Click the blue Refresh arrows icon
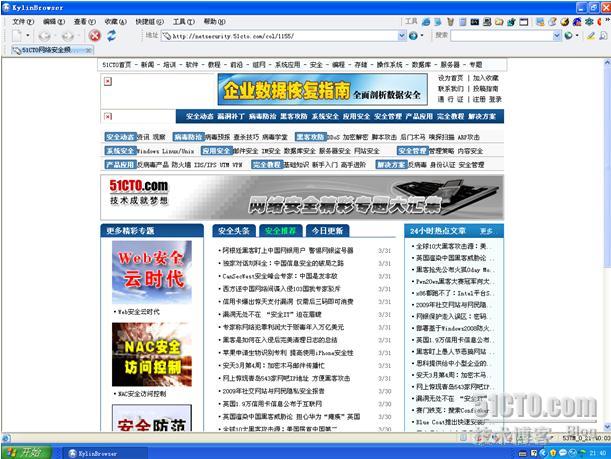The width and height of the screenshot is (611, 459). (x=112, y=36)
